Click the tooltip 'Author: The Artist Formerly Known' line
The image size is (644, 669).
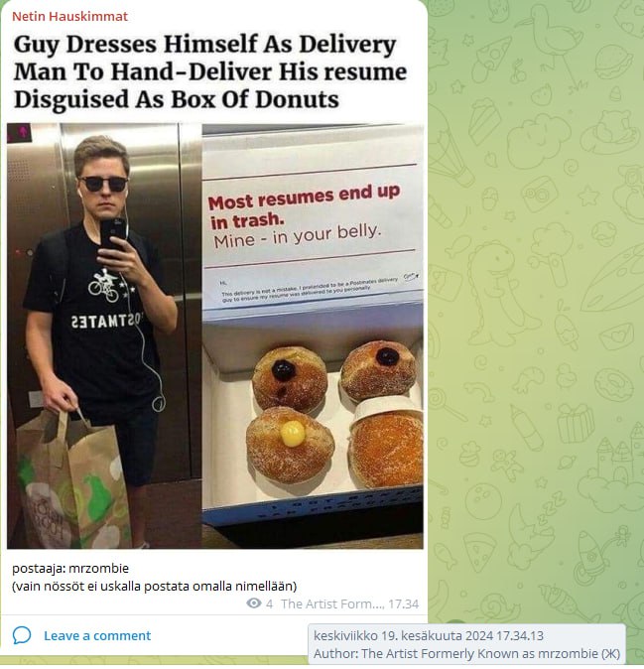467,654
